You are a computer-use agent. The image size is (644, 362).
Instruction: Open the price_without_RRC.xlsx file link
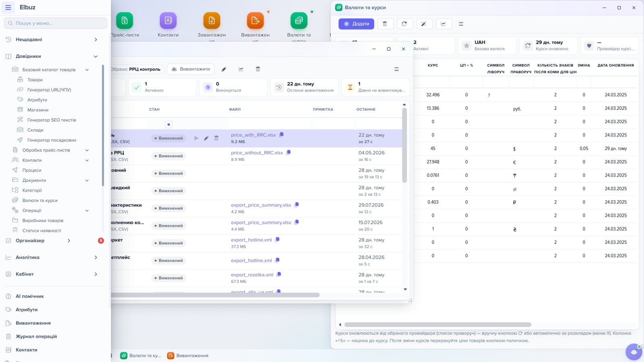point(257,153)
